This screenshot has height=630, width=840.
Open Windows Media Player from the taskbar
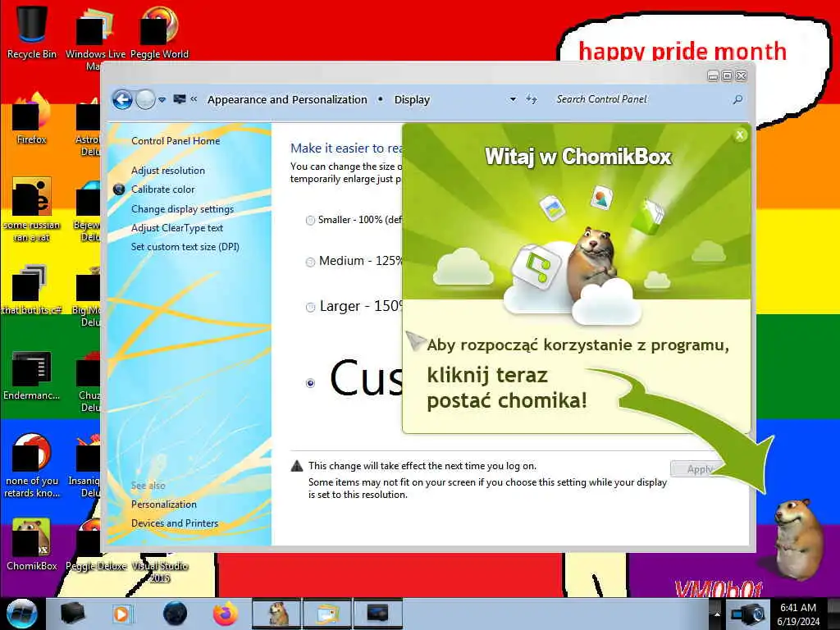122,614
